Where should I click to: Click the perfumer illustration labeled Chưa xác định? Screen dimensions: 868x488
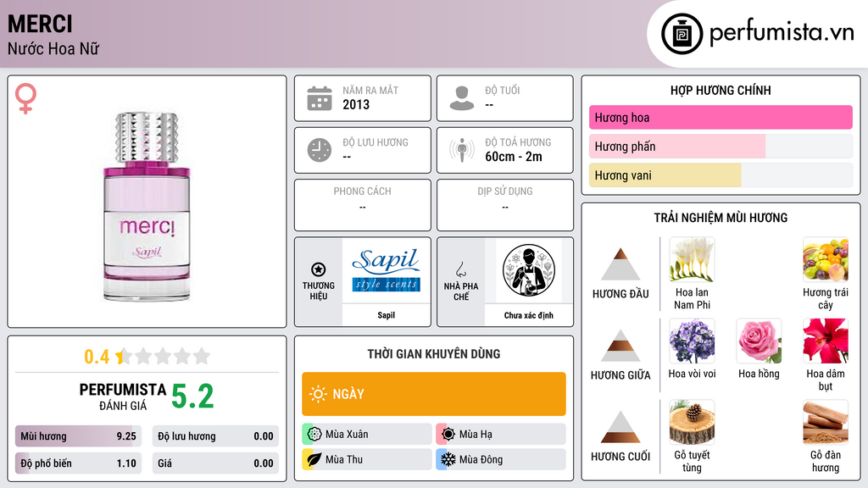(x=529, y=270)
